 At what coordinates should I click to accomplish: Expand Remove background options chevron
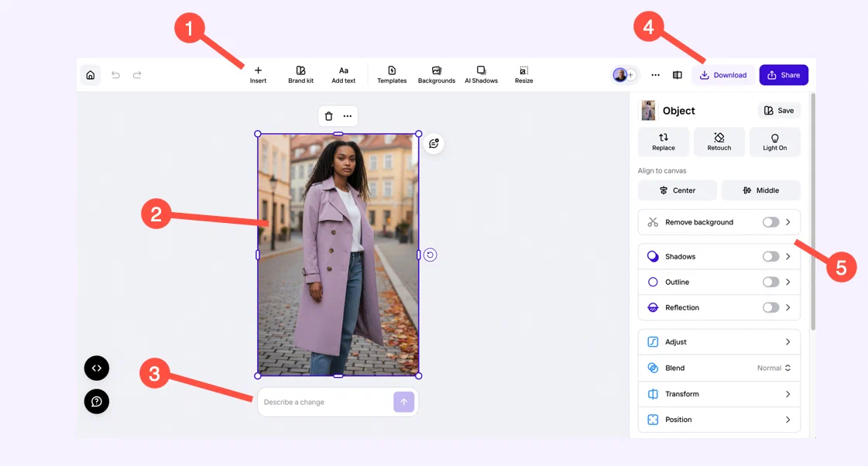[787, 222]
